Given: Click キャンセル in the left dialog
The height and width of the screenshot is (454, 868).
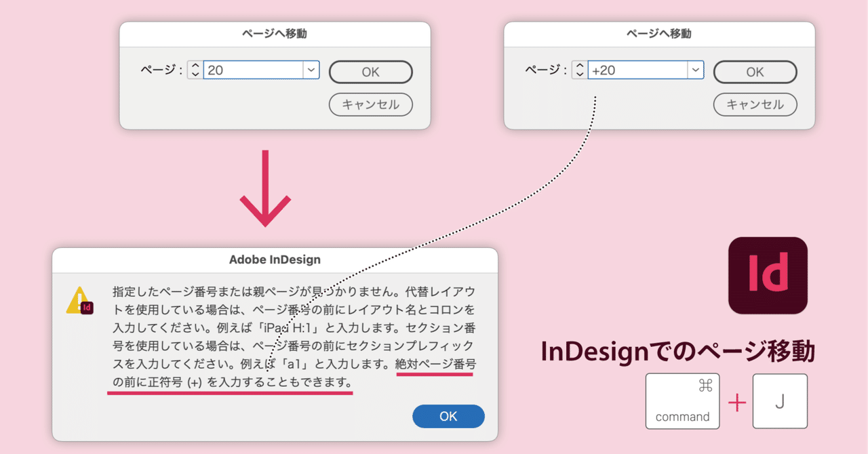Looking at the screenshot, I should pos(370,104).
